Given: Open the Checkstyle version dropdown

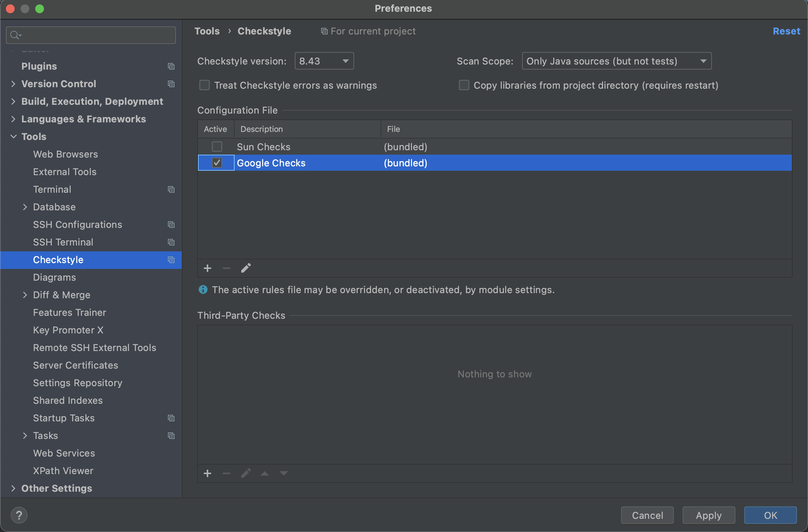Looking at the screenshot, I should pyautogui.click(x=324, y=61).
